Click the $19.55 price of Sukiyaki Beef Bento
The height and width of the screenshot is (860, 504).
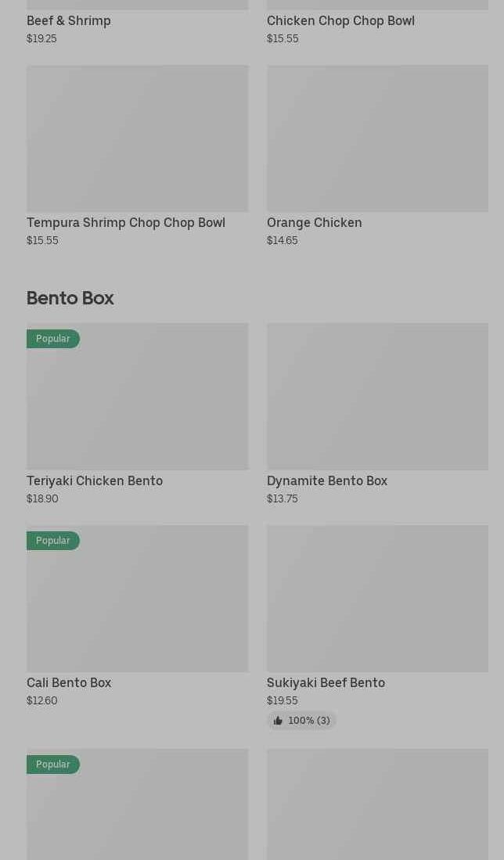pos(283,700)
